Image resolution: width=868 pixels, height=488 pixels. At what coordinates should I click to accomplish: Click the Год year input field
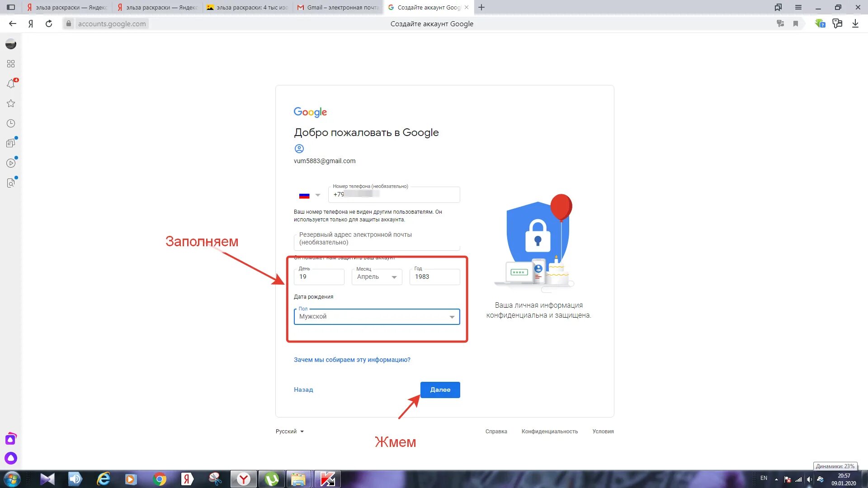click(x=434, y=277)
